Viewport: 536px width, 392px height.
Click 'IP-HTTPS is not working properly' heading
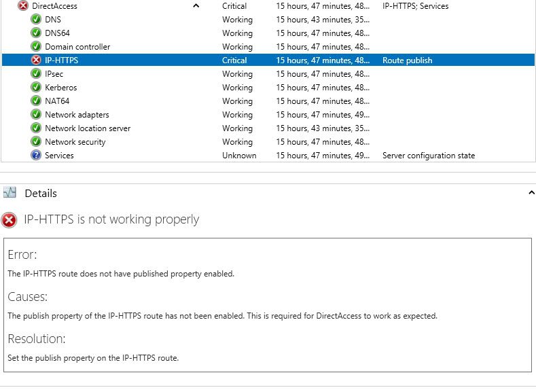coord(111,219)
